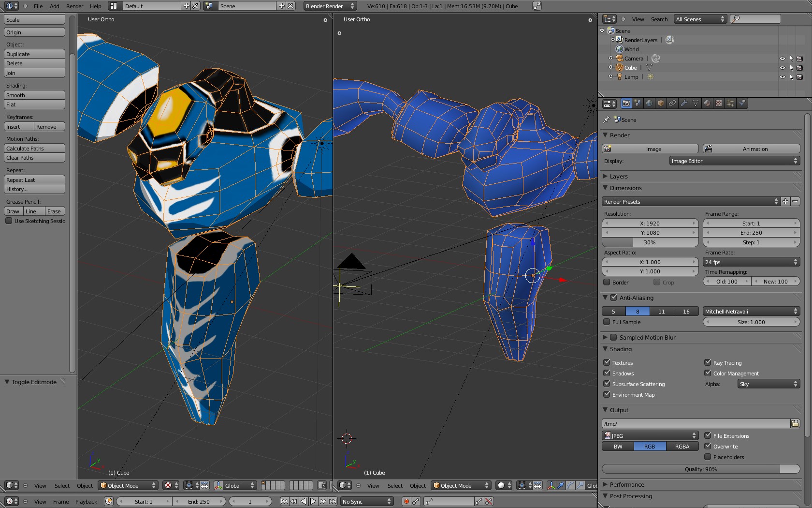Change the JPEG output format dropdown
This screenshot has height=508, width=812.
coord(650,435)
